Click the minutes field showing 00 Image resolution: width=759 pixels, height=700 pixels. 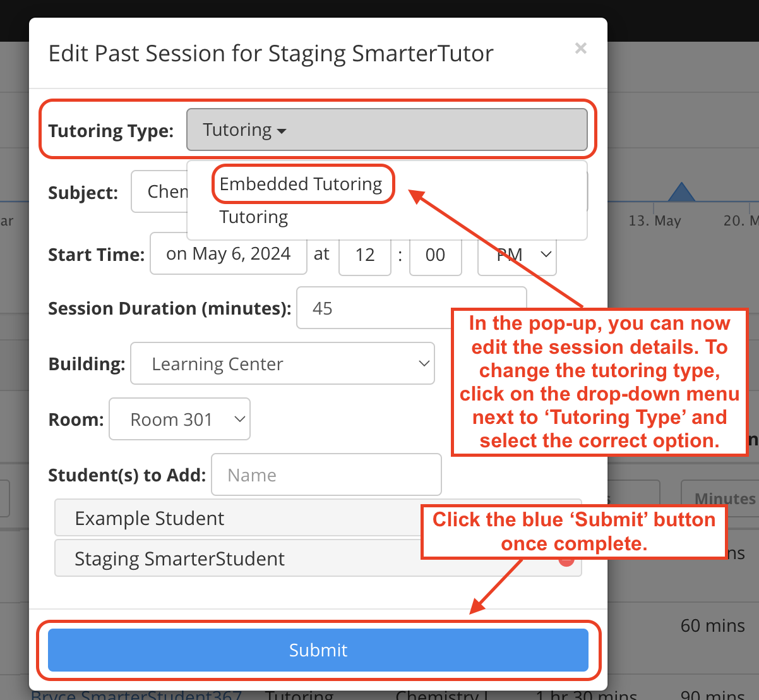pos(435,255)
